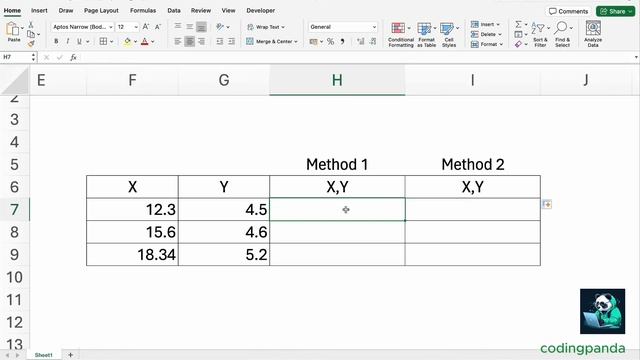
Task: Switch to the Data tab
Action: [x=174, y=11]
